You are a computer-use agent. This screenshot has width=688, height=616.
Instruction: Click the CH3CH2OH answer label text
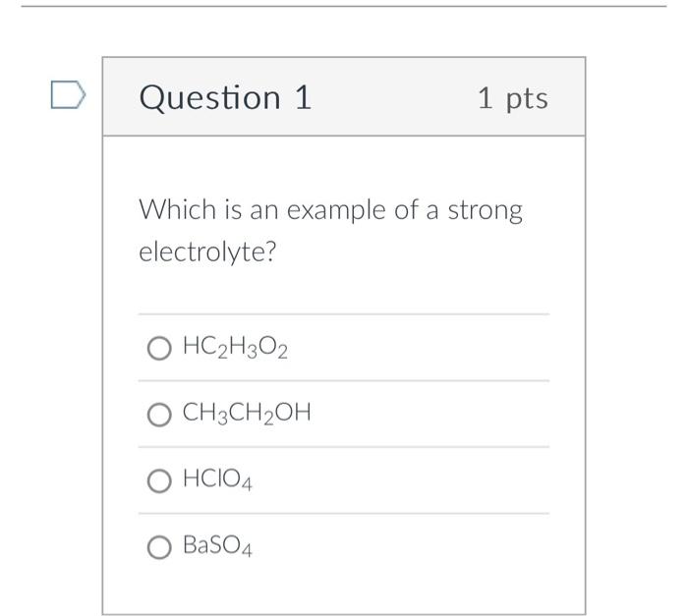pos(247,415)
